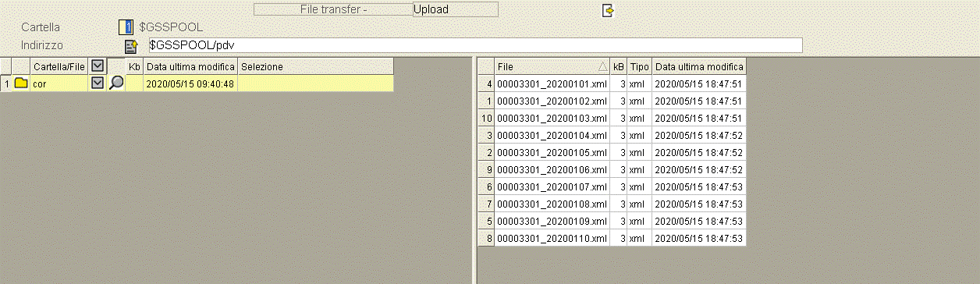
Task: Open the cor folder icon
Action: point(21,83)
